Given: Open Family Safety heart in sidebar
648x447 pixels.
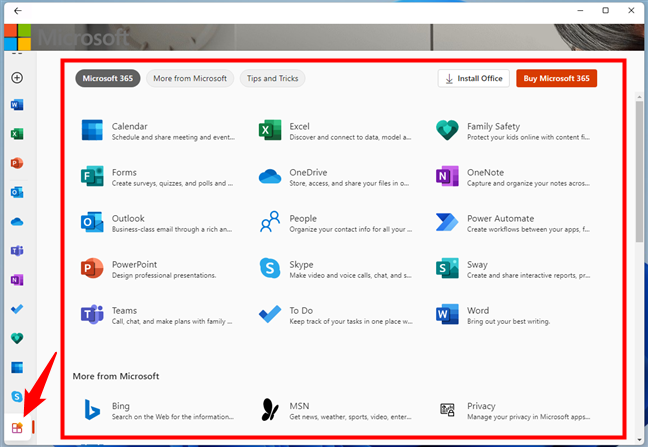Looking at the screenshot, I should tap(17, 338).
